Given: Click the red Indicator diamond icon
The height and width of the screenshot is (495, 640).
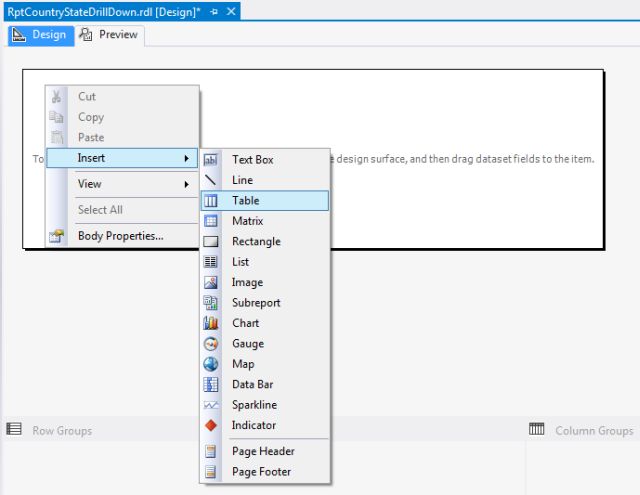Looking at the screenshot, I should click(211, 425).
